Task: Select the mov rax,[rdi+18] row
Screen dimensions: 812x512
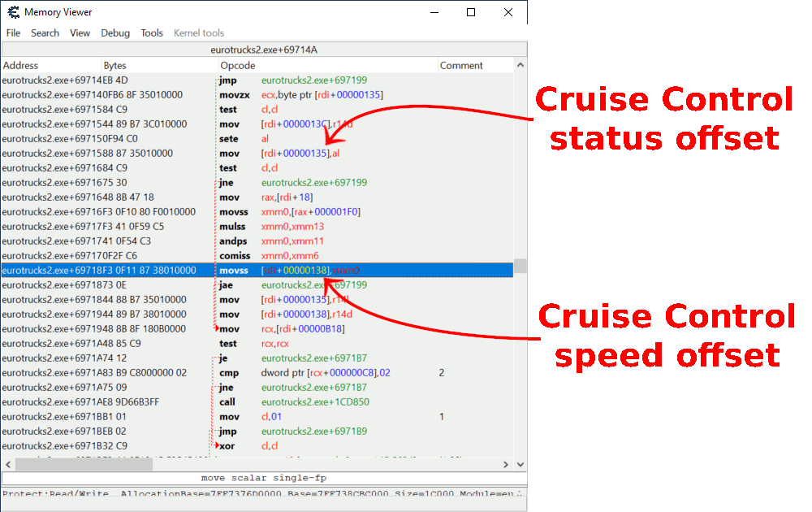Action: point(257,197)
